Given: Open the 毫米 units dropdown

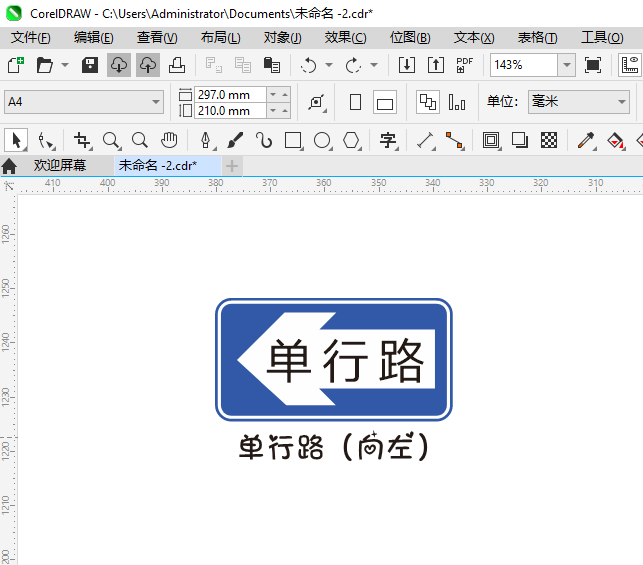Looking at the screenshot, I should pos(579,102).
